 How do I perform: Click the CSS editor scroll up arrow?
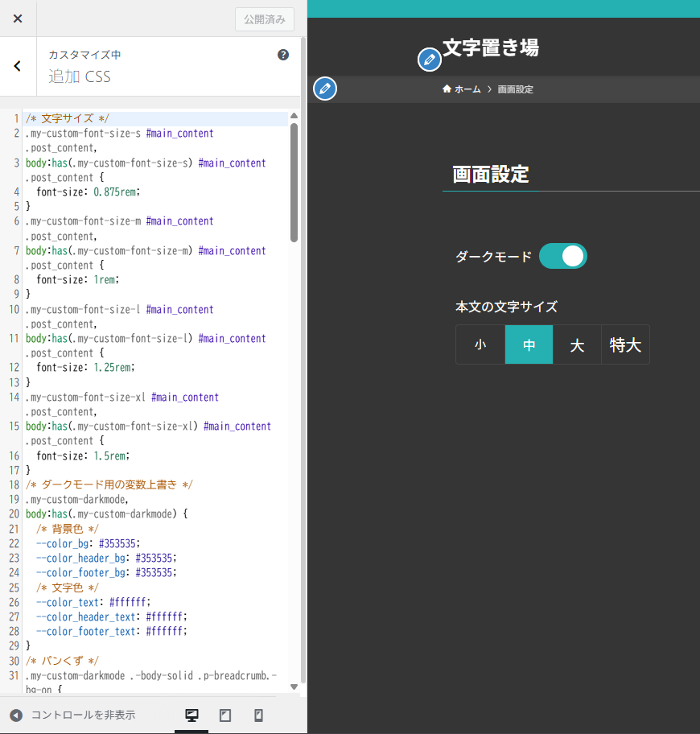pyautogui.click(x=294, y=116)
